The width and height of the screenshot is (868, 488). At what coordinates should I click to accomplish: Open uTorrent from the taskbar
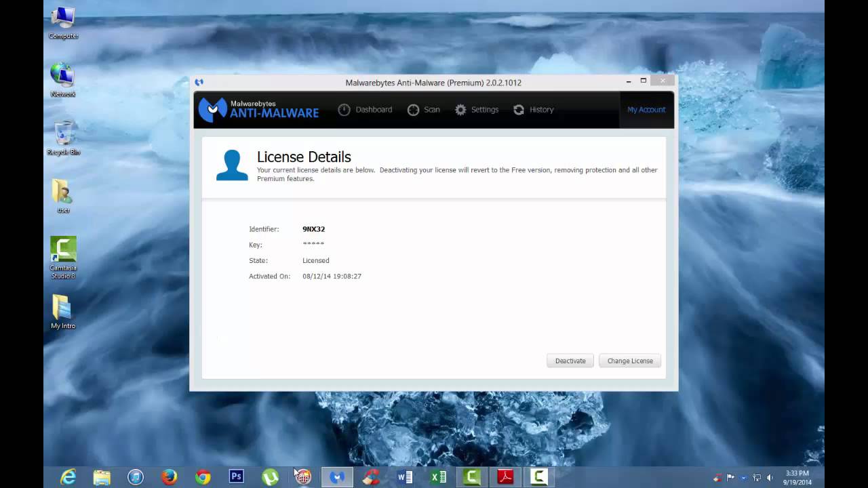[x=270, y=477]
